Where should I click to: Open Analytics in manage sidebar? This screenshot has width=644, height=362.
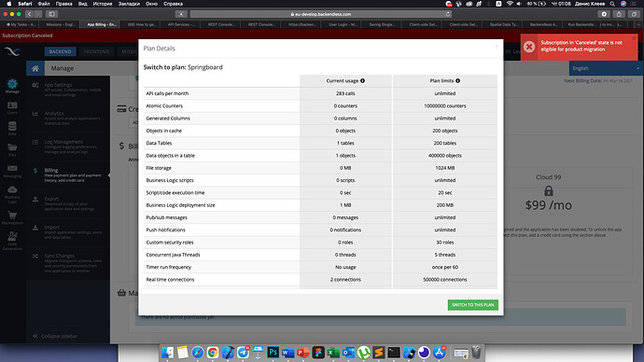[x=68, y=118]
